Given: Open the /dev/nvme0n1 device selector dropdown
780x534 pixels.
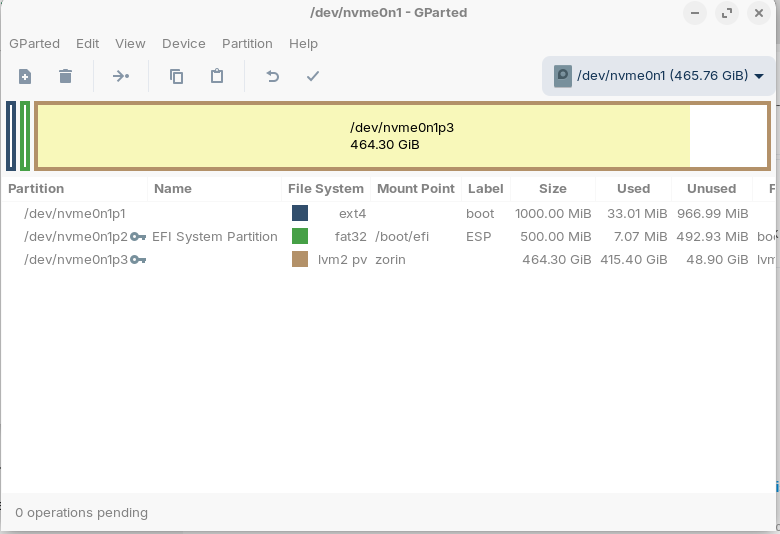Looking at the screenshot, I should [x=659, y=76].
